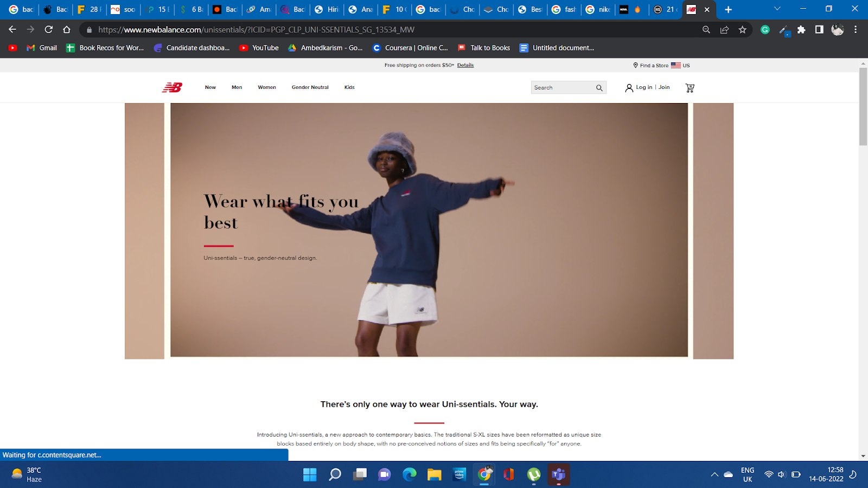Open the Chrome profile avatar

(838, 30)
